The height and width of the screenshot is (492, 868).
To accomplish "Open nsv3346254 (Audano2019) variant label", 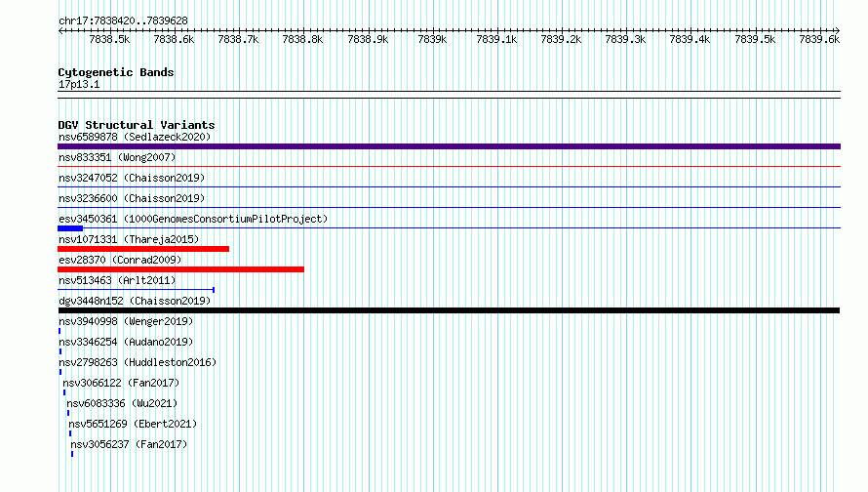I will 126,342.
